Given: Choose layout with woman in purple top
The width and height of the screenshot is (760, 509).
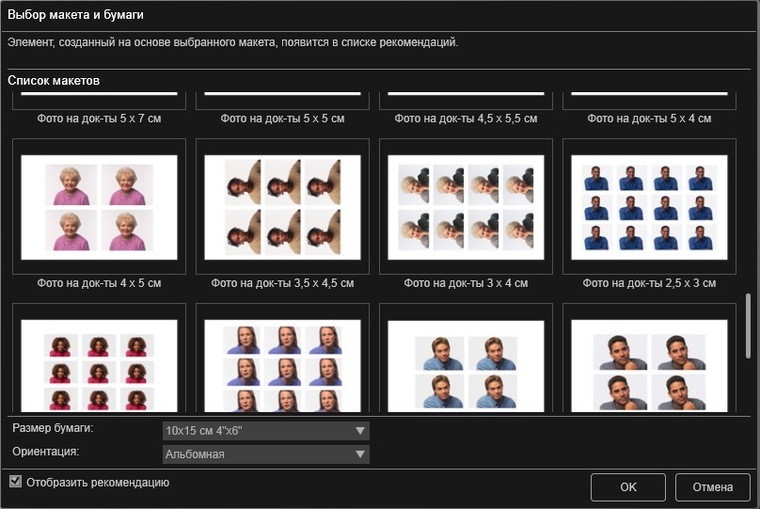Looking at the screenshot, I should coord(283,360).
